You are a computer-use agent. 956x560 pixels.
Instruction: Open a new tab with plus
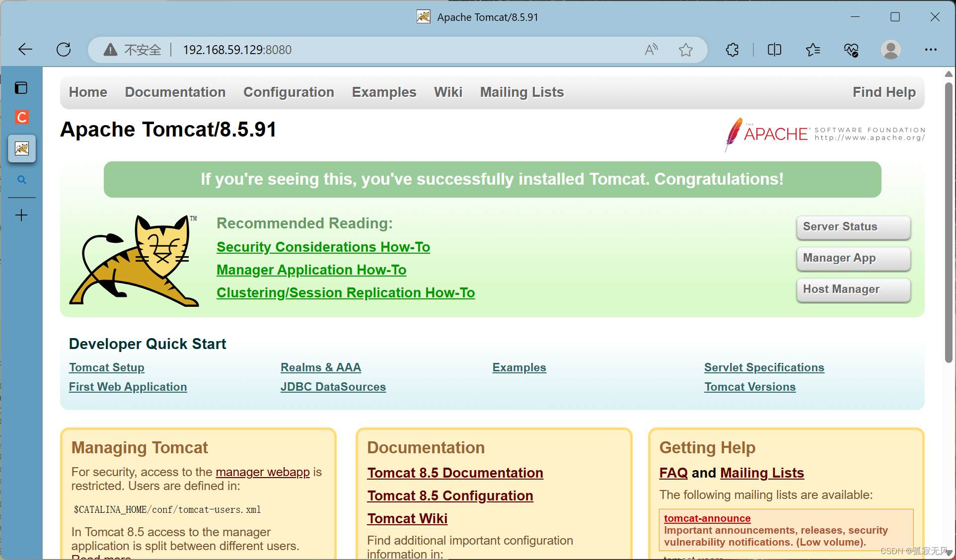point(21,215)
